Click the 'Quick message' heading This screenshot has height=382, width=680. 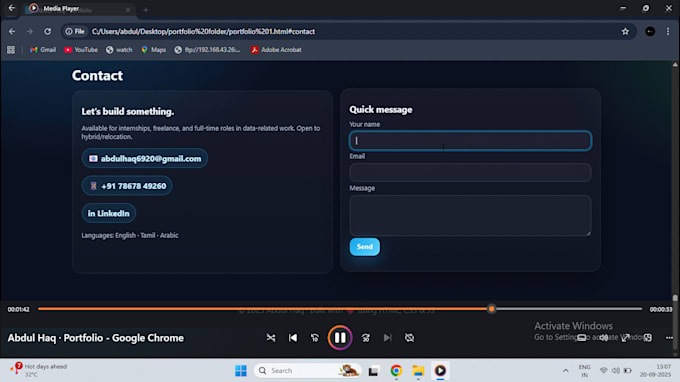pos(381,109)
